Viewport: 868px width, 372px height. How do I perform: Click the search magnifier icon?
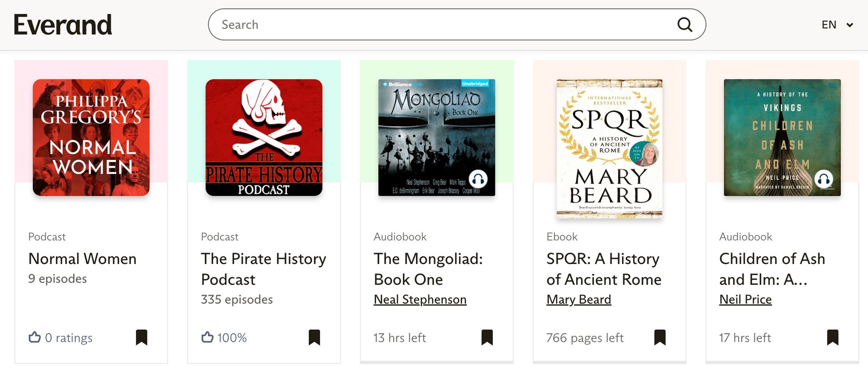pos(685,24)
